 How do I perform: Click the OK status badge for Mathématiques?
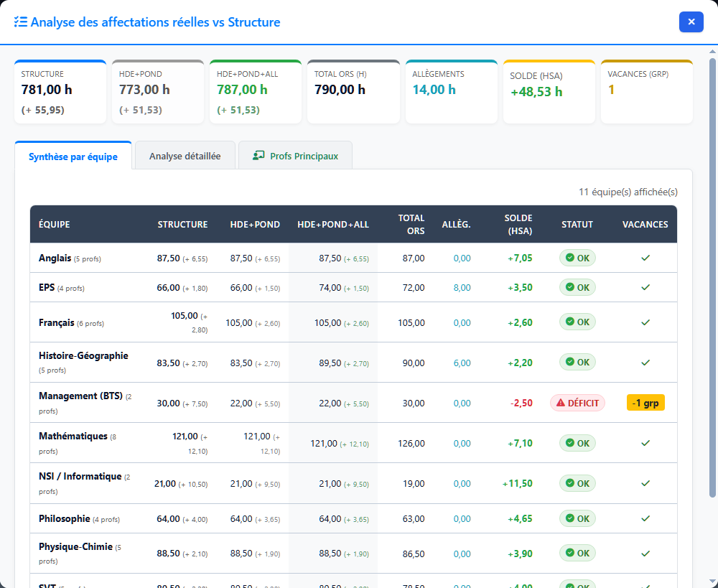[577, 443]
